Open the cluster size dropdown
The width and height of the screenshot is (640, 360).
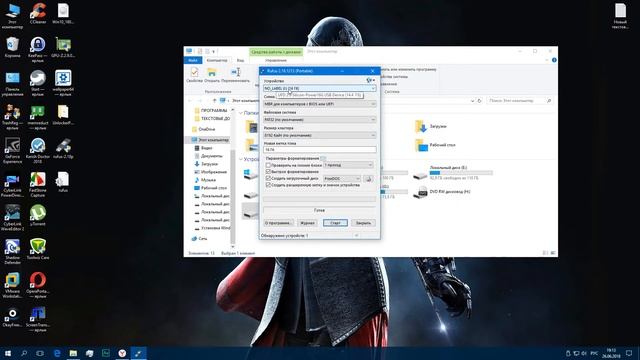[320, 135]
